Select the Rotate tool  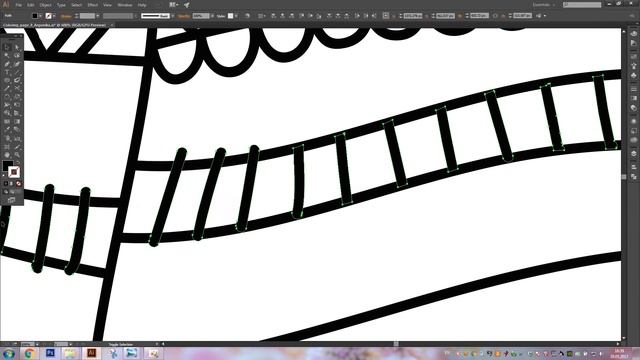7,97
